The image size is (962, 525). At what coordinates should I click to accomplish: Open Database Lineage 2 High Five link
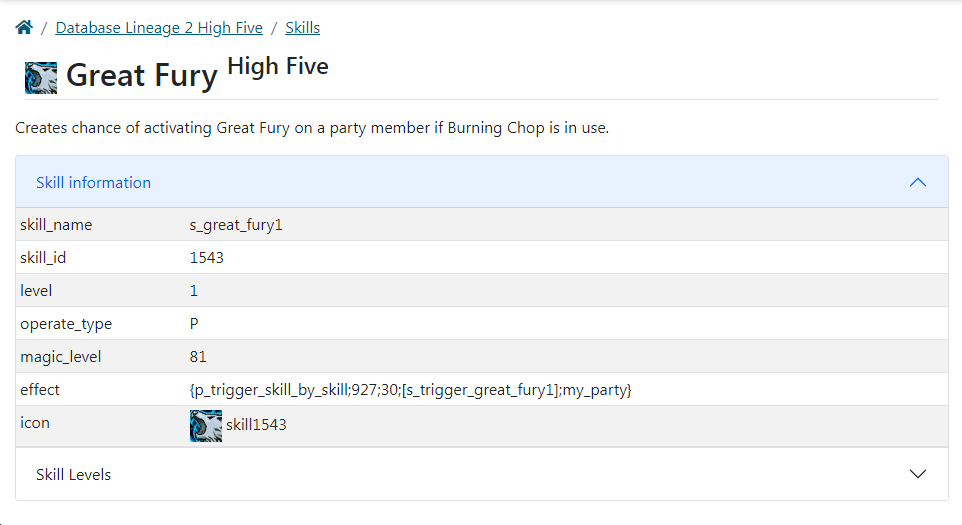(159, 28)
